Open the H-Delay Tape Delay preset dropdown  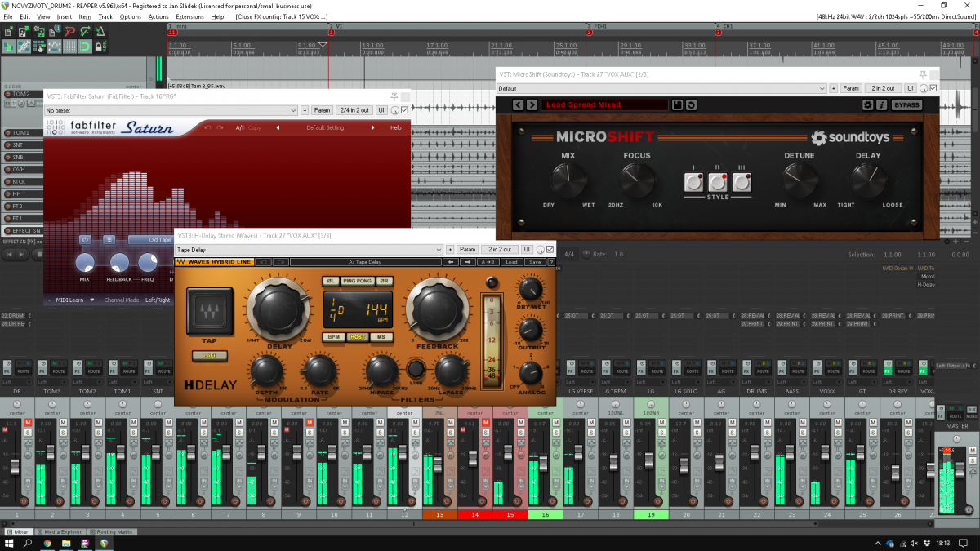pos(310,249)
